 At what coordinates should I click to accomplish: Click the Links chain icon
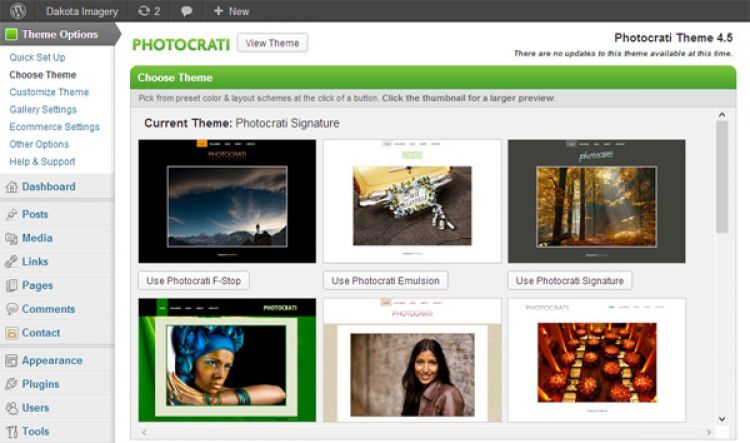(x=11, y=262)
